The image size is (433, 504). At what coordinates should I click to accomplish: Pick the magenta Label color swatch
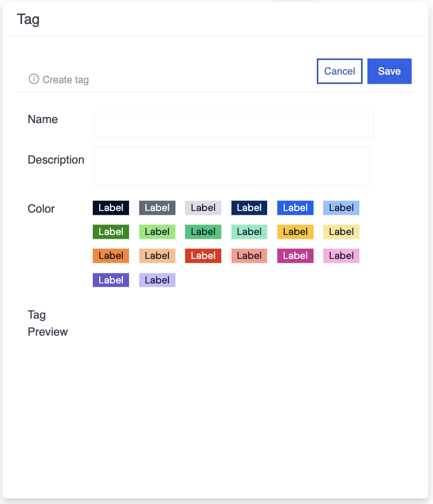pos(295,256)
